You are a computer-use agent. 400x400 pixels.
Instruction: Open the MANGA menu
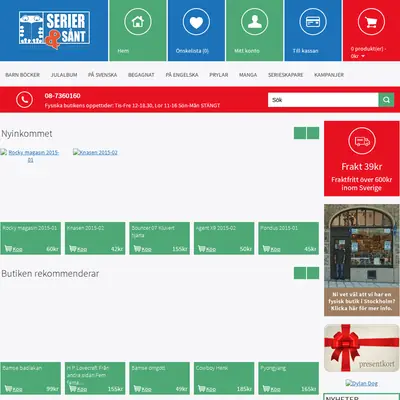[x=248, y=75]
